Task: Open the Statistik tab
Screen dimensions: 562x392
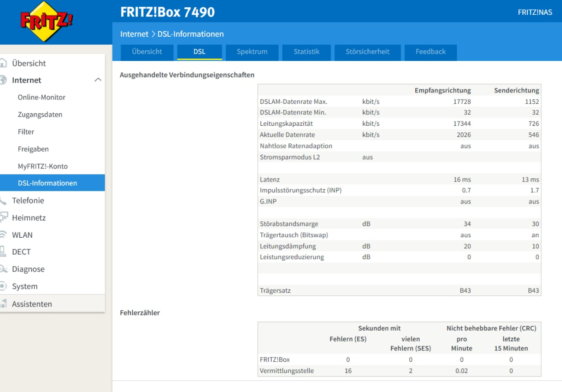Action: pos(306,52)
